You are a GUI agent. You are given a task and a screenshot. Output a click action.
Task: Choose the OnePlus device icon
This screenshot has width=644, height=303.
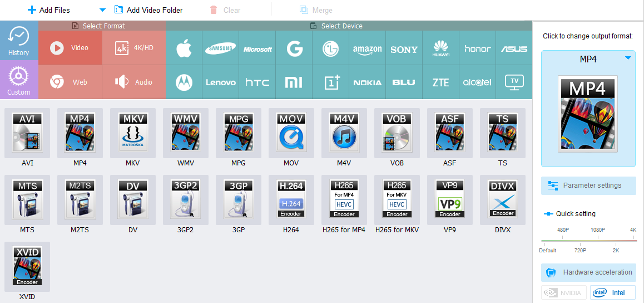click(331, 82)
